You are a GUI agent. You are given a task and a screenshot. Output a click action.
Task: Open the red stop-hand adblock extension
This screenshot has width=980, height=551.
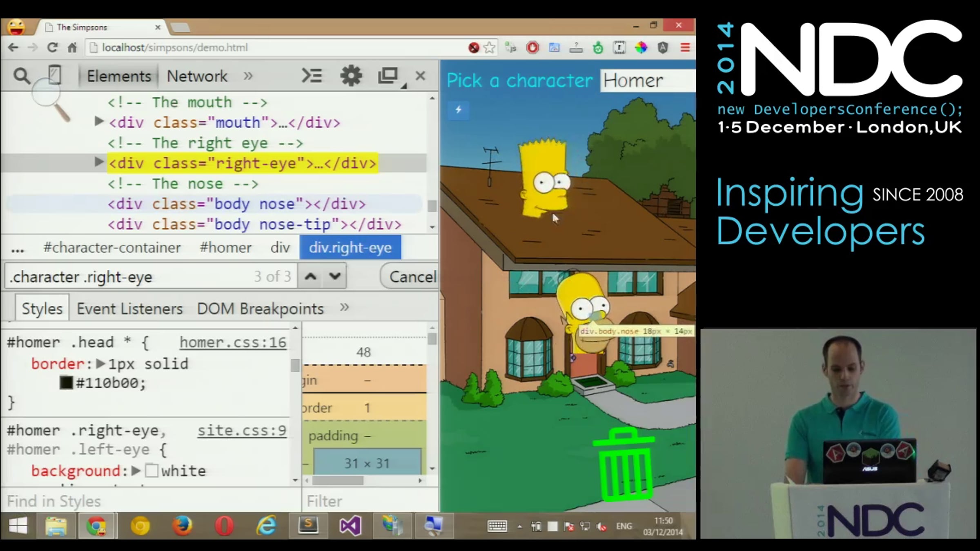[532, 48]
